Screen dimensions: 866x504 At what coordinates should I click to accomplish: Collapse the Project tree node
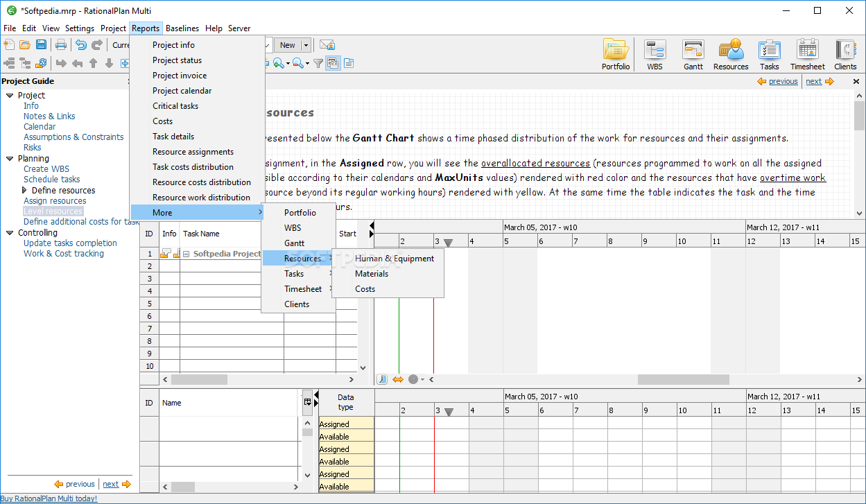pyautogui.click(x=10, y=95)
